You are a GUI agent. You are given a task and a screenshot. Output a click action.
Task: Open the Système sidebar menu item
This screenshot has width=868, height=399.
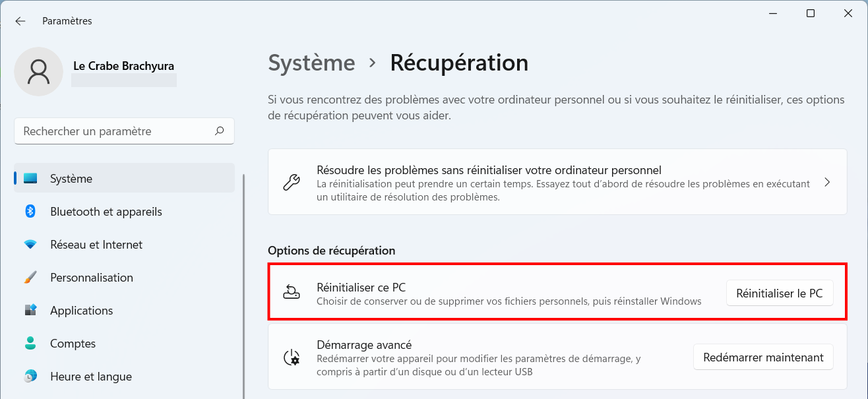(x=125, y=178)
